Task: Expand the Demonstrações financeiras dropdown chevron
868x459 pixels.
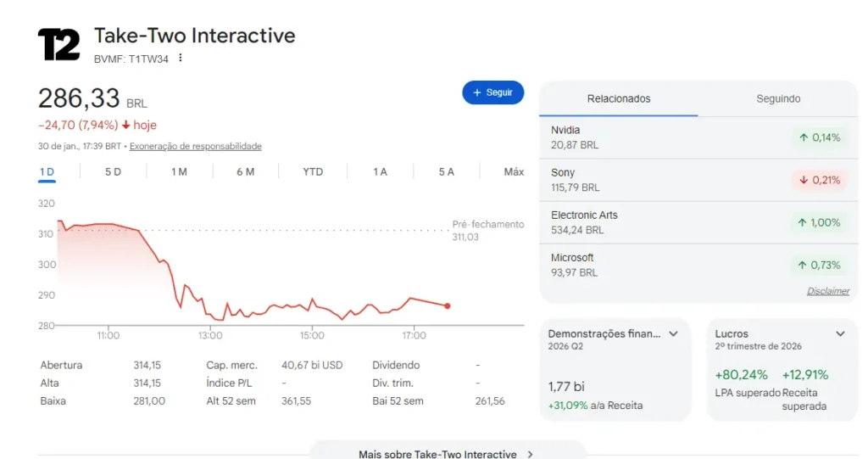Action: pos(673,333)
